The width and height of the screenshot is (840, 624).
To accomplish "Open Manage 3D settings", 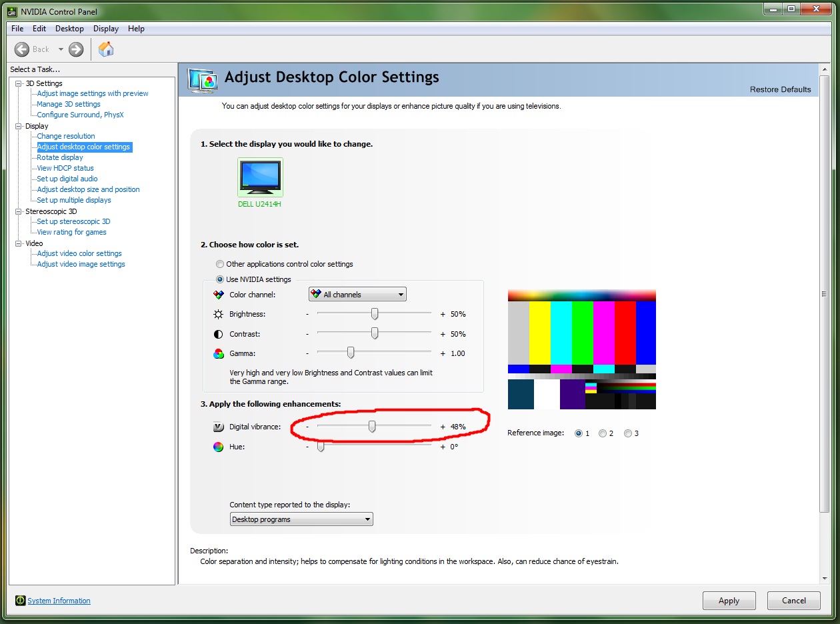I will click(x=69, y=104).
